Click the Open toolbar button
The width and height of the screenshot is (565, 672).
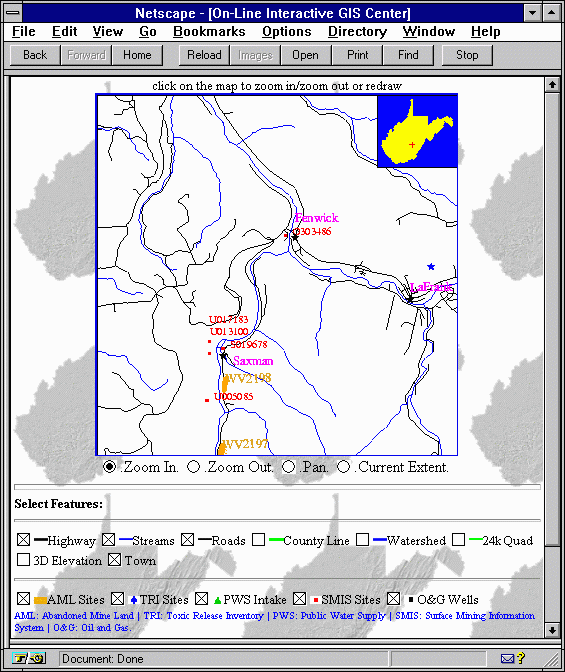tap(305, 55)
